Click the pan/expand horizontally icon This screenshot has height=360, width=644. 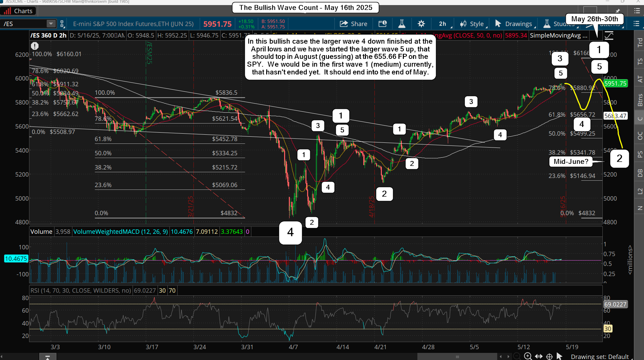coord(539,356)
